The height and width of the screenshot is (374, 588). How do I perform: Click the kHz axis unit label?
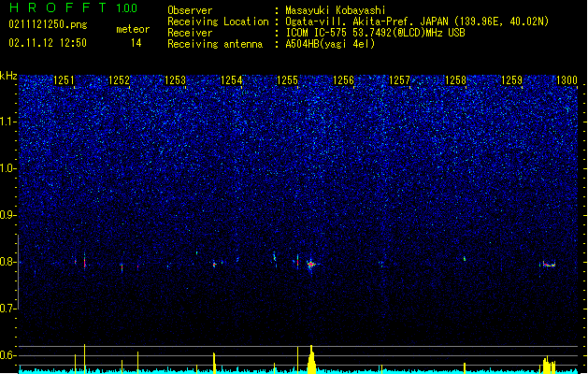(x=8, y=76)
